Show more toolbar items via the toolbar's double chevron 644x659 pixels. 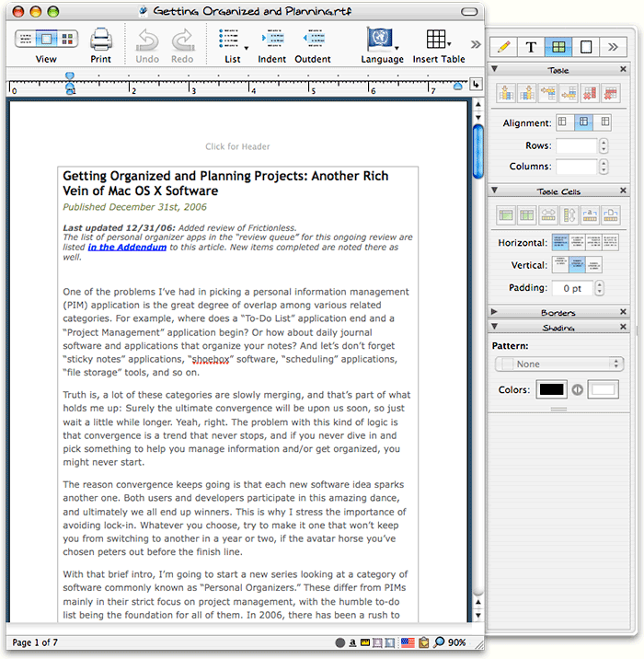pos(476,44)
